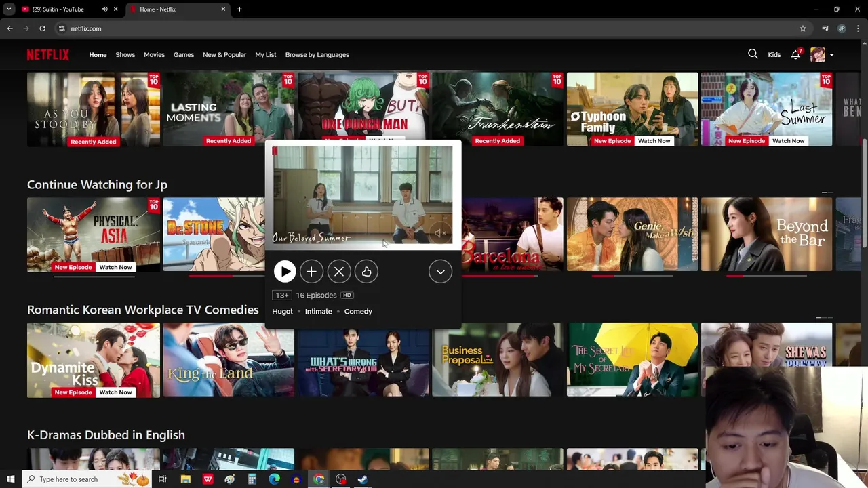Viewport: 868px width, 488px height.
Task: Remove Our Beloved Summer from row (X icon)
Action: (339, 272)
